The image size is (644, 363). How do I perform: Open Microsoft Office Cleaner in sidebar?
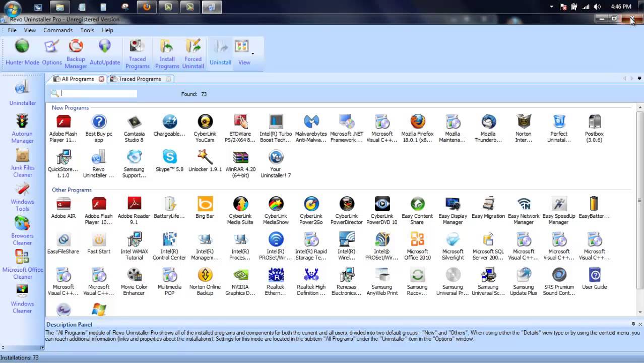tap(23, 265)
